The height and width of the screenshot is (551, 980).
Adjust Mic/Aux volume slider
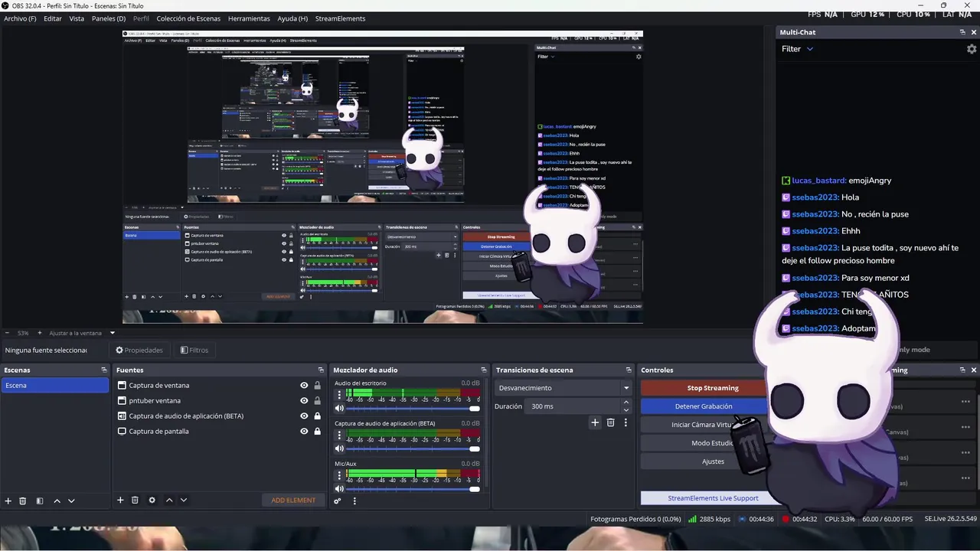click(413, 490)
